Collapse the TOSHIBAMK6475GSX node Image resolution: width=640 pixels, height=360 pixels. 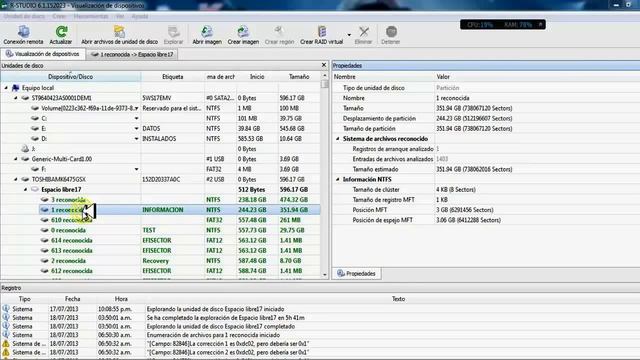pos(16,179)
